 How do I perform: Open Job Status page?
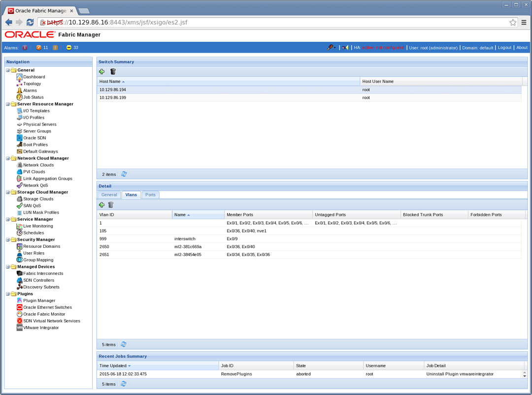(33, 97)
